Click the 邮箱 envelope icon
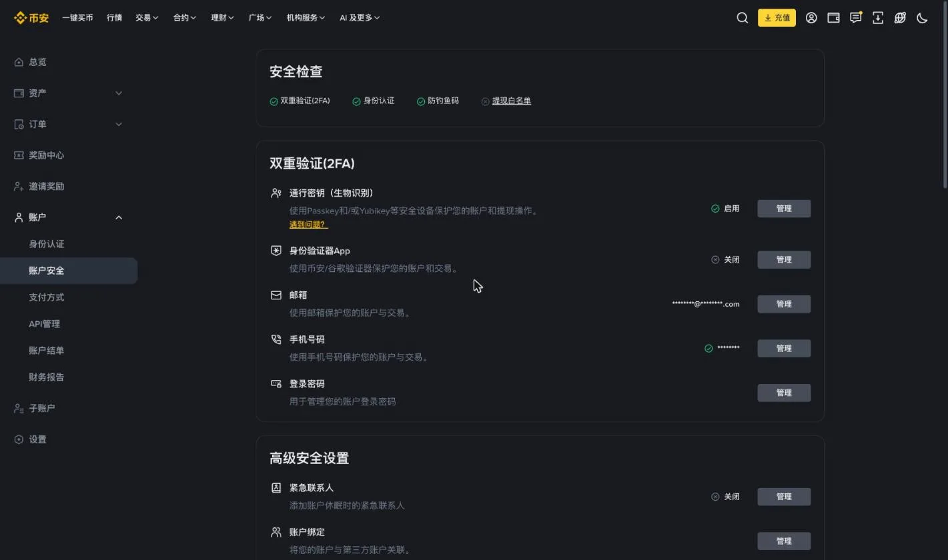The height and width of the screenshot is (560, 948). (x=276, y=295)
